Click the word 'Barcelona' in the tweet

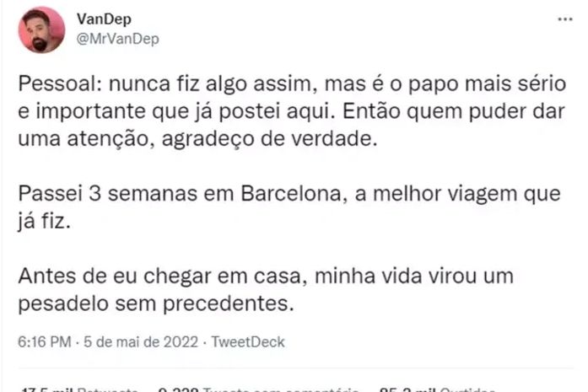[x=287, y=195]
